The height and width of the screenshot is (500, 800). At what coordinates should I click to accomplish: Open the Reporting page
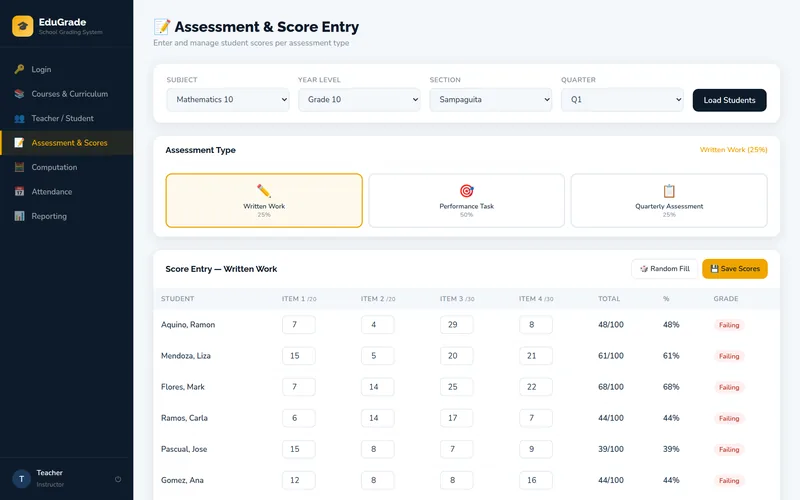66,216
